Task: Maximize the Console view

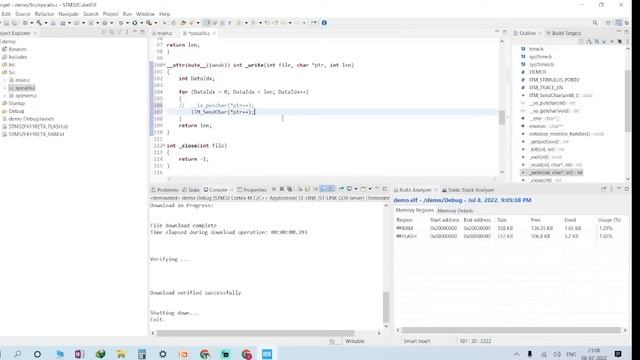Action: [384, 189]
